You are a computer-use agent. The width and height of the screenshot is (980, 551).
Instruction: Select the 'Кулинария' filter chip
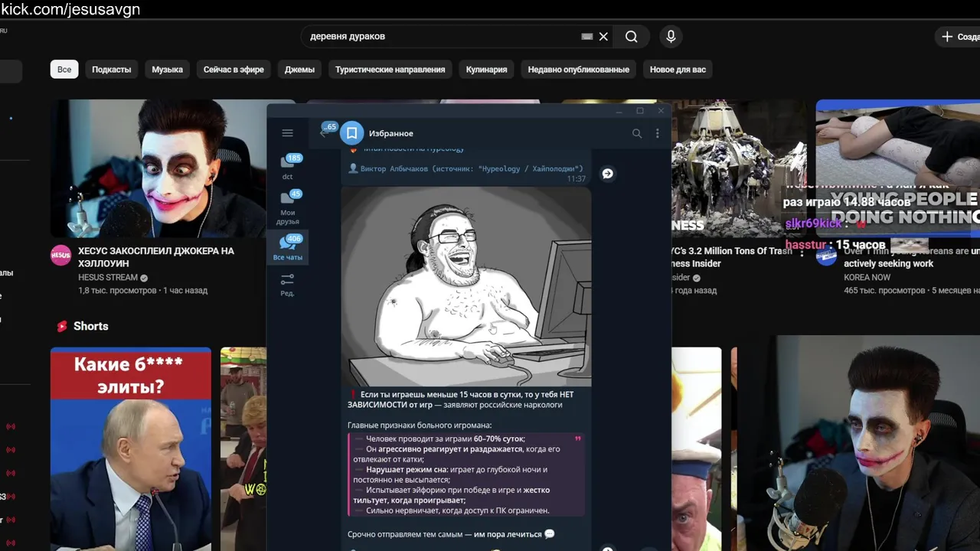(x=487, y=69)
